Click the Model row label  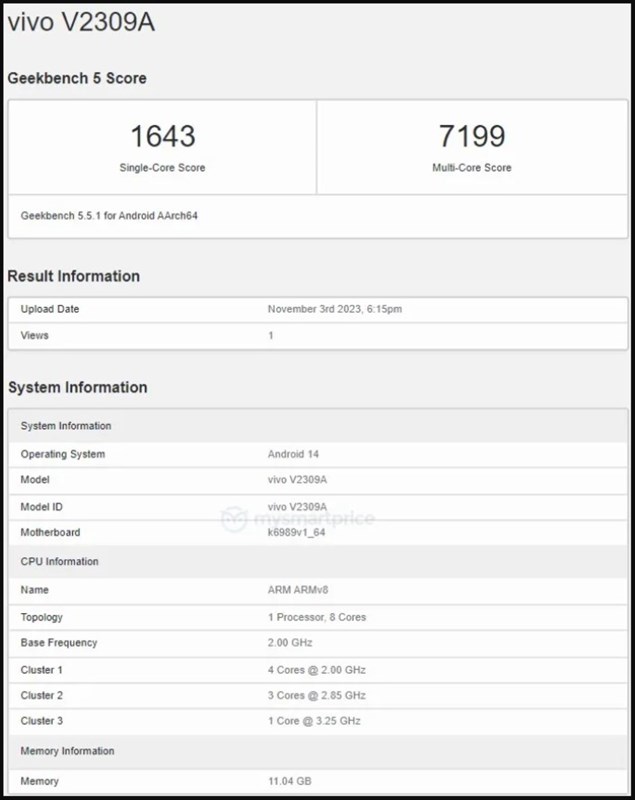click(x=35, y=480)
